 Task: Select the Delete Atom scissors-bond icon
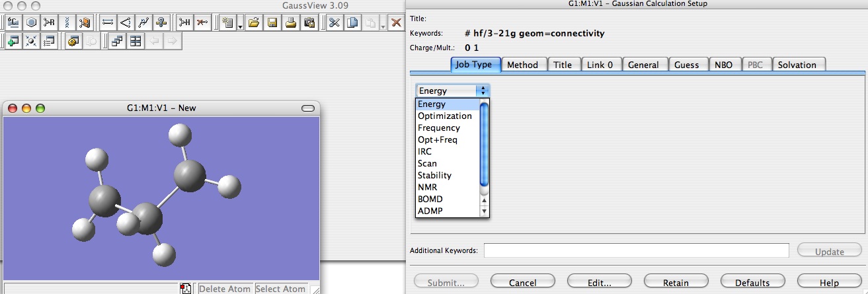coord(202,22)
